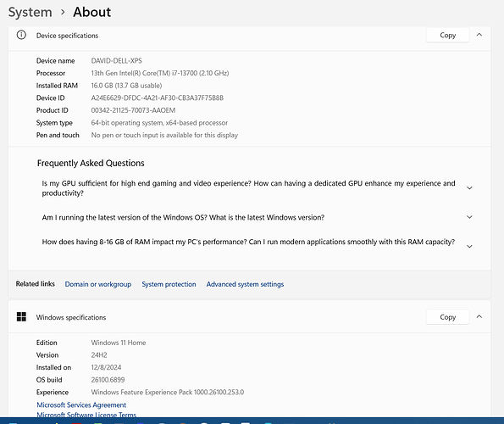Collapse the Windows specifications section
This screenshot has height=424, width=504.
(479, 316)
